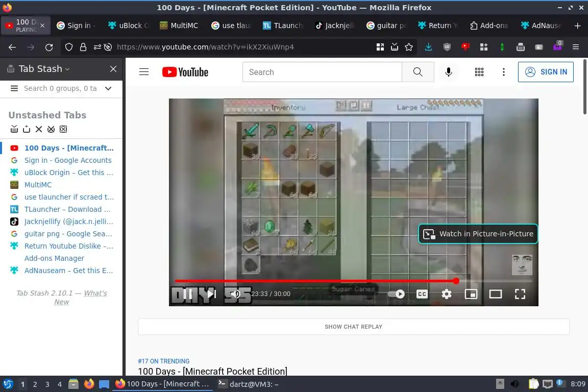The height and width of the screenshot is (392, 588).
Task: Reload the current page
Action: 49,47
